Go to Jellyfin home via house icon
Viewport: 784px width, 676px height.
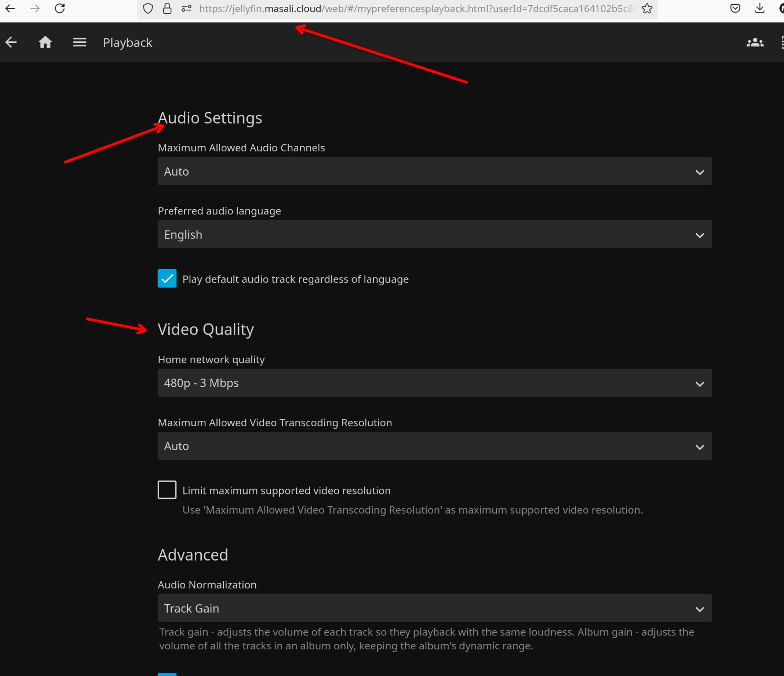pyautogui.click(x=45, y=42)
